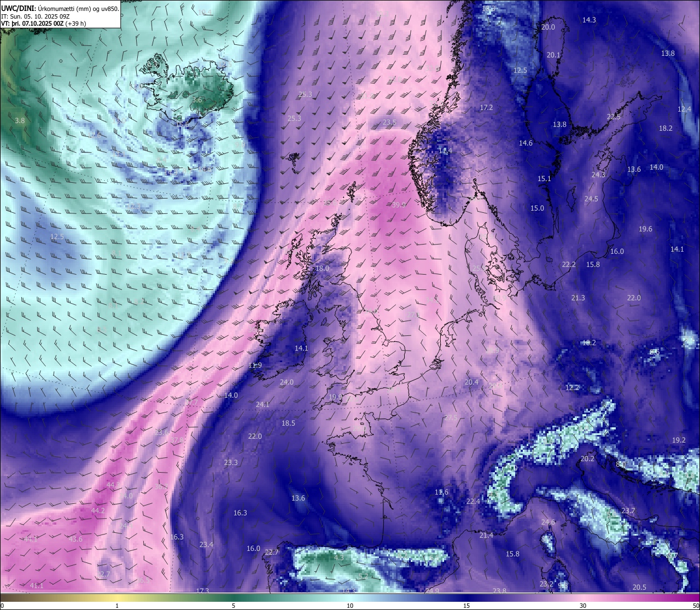Click the 14.6 value
This screenshot has width=700, height=610.
(526, 143)
